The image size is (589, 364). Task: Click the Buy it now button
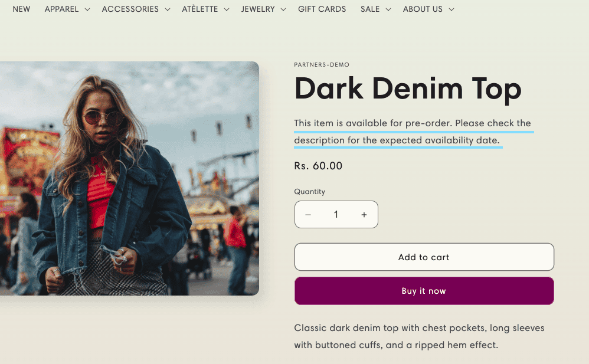coord(424,291)
